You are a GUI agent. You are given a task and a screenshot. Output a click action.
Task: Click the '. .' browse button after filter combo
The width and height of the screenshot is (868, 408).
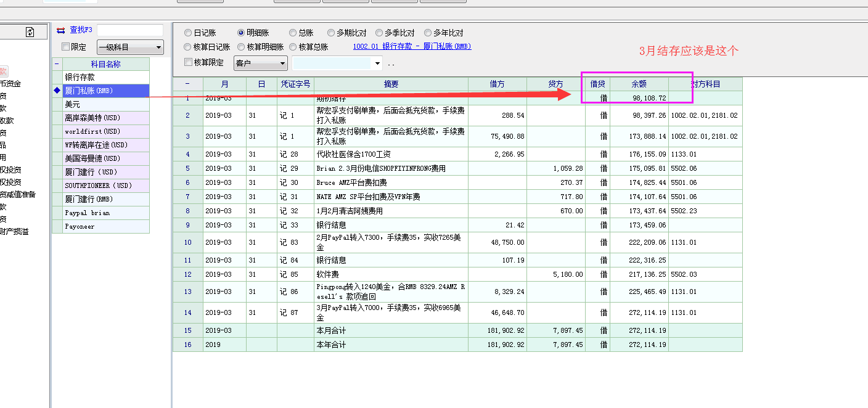pyautogui.click(x=391, y=63)
